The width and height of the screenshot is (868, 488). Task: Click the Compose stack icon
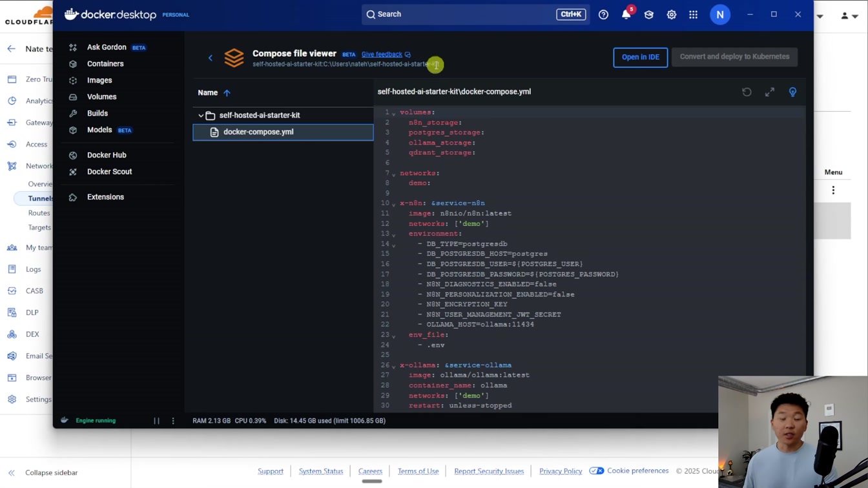(x=234, y=57)
